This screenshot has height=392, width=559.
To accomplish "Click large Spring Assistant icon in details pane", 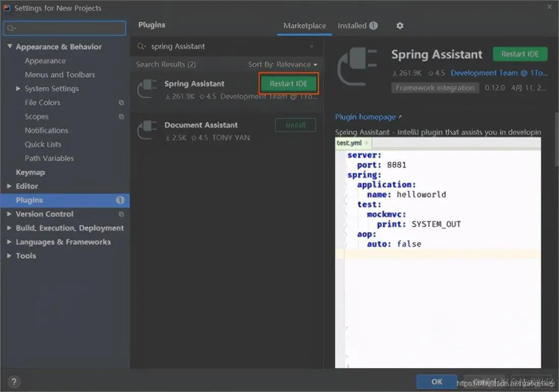I will [357, 67].
